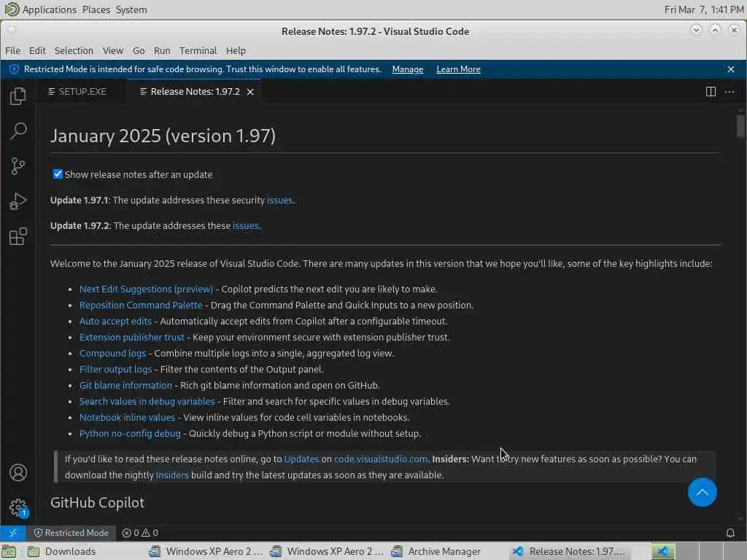Image resolution: width=747 pixels, height=560 pixels.
Task: Open Git blame information link
Action: tap(125, 385)
